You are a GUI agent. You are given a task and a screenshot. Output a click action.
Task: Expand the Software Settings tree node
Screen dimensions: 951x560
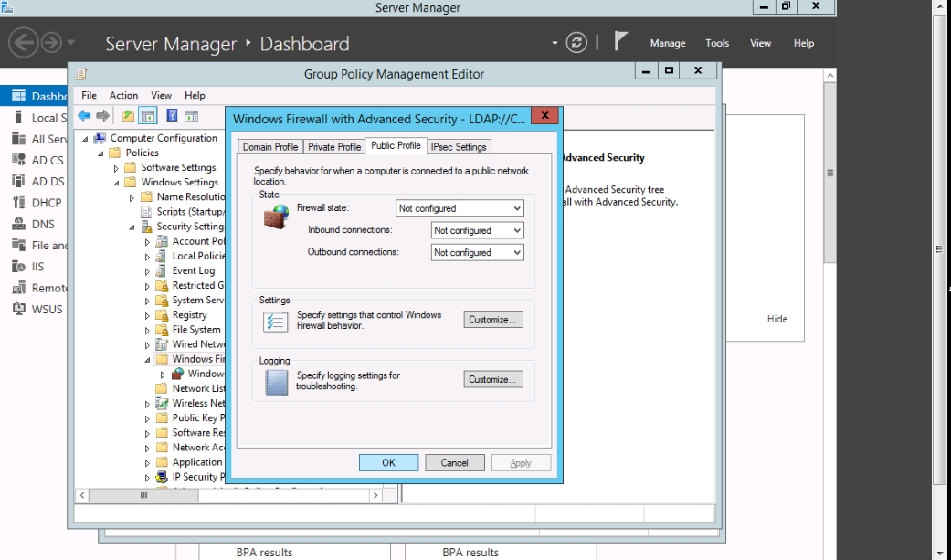(117, 168)
